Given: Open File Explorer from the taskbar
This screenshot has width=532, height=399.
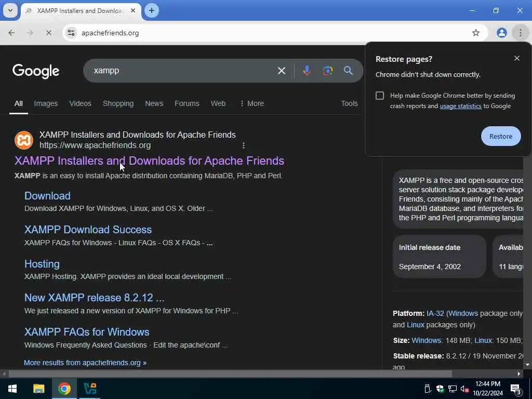Looking at the screenshot, I should pos(38,389).
